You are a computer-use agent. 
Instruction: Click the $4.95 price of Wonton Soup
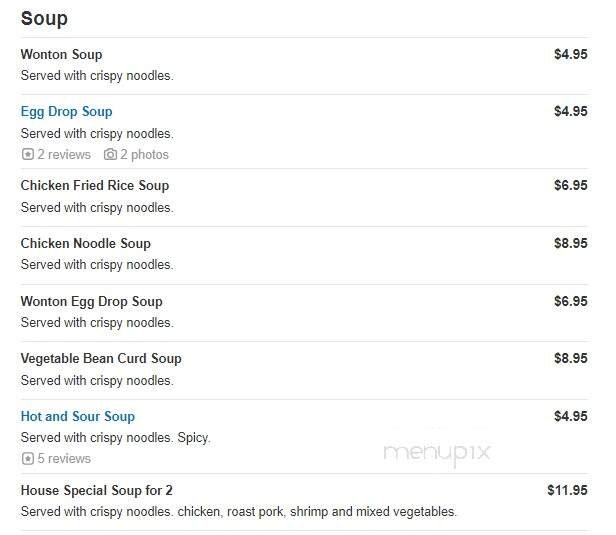pyautogui.click(x=570, y=54)
